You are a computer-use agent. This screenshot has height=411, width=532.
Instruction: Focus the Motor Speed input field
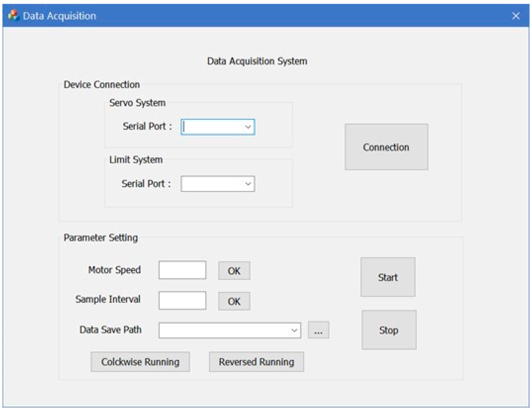pos(182,270)
